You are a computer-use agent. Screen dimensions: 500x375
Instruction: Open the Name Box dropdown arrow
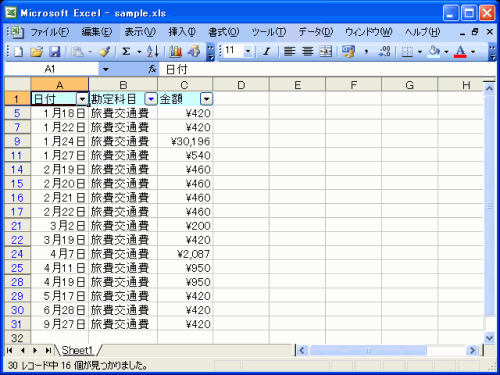coord(106,69)
